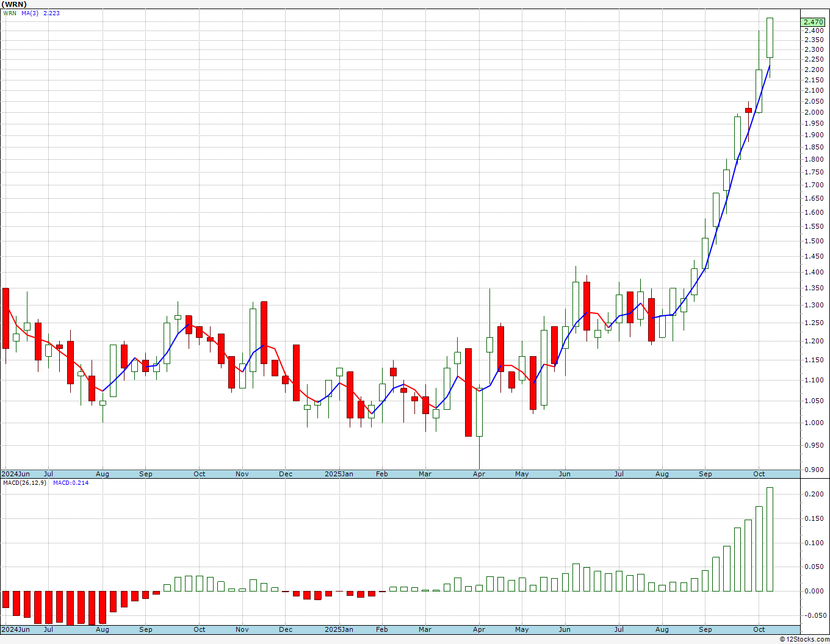
Task: Click the 2.400 price axis value
Action: tap(814, 30)
